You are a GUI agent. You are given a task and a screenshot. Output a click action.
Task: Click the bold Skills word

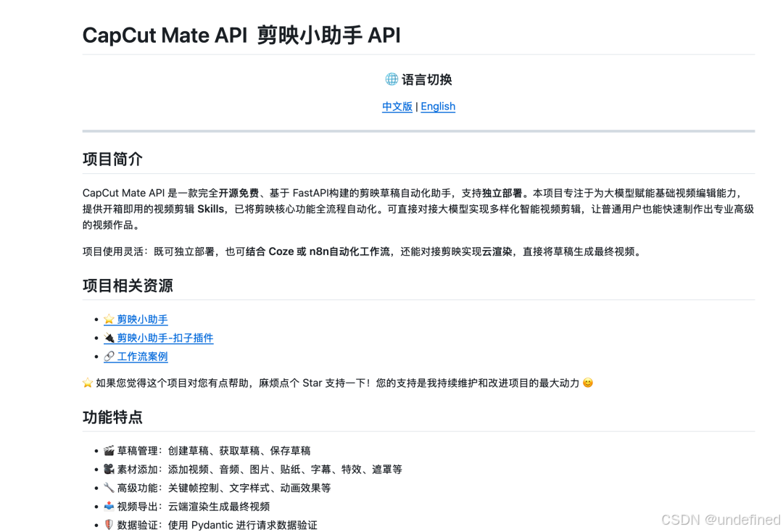tap(211, 209)
